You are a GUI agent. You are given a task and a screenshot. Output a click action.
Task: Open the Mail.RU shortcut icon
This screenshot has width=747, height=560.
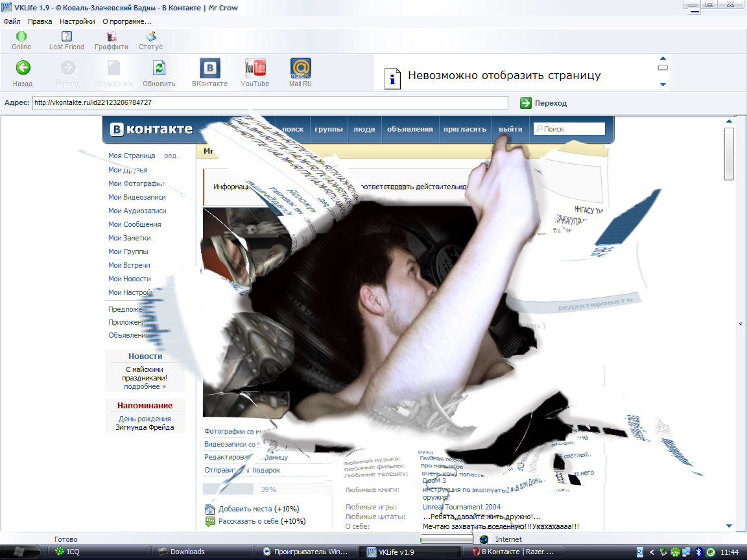point(300,68)
